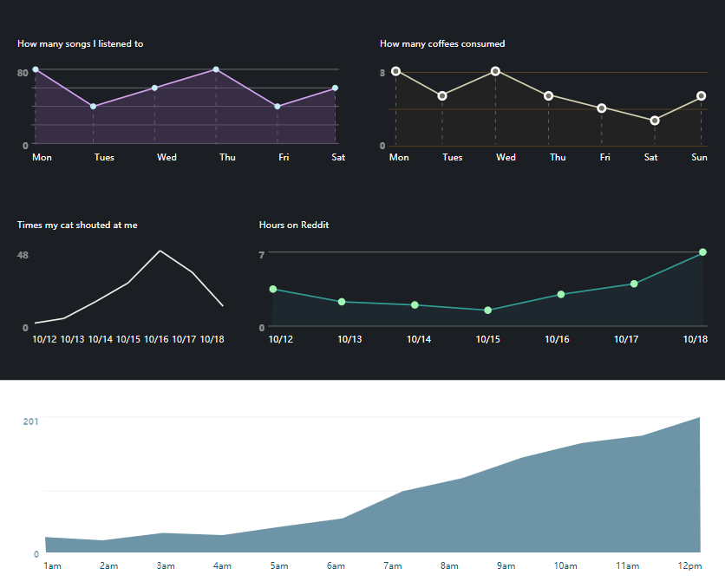
Task: Select the Thu marker in coffees chart
Action: [548, 95]
